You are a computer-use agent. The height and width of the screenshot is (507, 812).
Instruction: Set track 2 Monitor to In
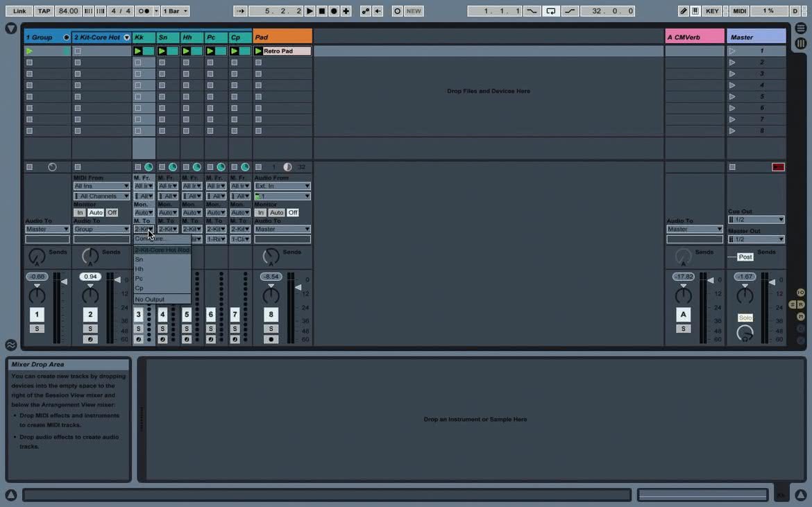[x=79, y=213]
